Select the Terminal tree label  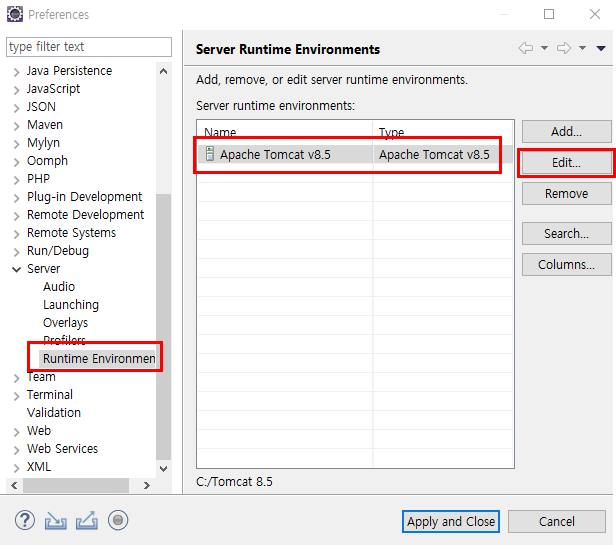tap(50, 395)
